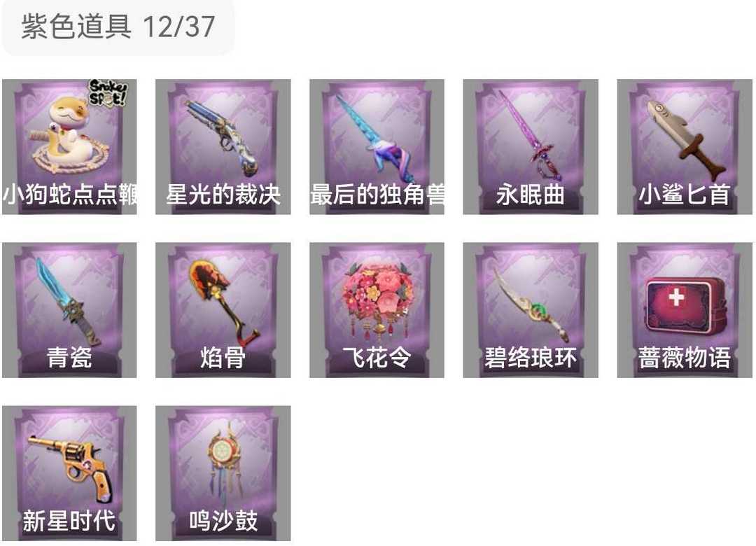Click the 蔷薇物语 text label
Image resolution: width=756 pixels, height=546 pixels.
[x=685, y=358]
